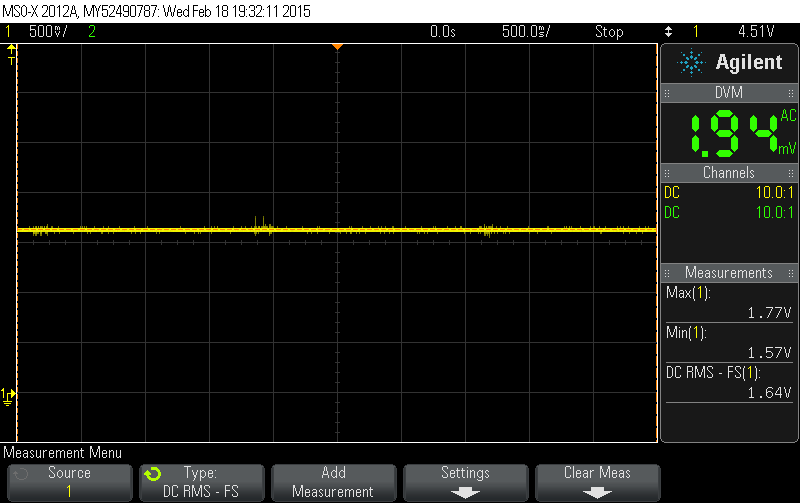
Task: Click the 500.0ms/ timebase readout
Action: tap(526, 32)
